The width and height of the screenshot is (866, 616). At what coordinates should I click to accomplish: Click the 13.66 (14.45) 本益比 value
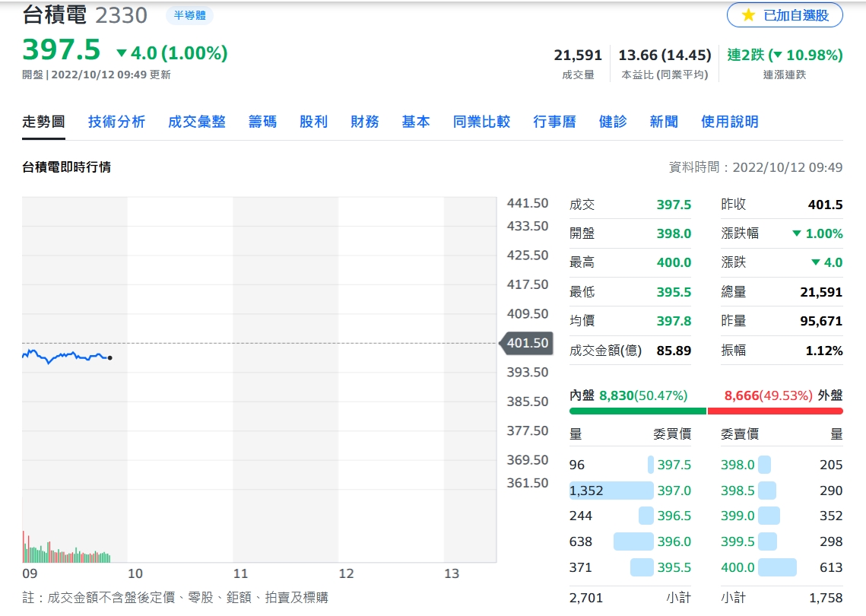665,56
